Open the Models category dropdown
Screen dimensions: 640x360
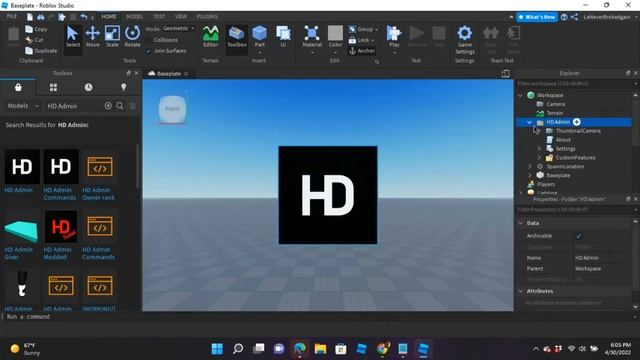point(23,106)
